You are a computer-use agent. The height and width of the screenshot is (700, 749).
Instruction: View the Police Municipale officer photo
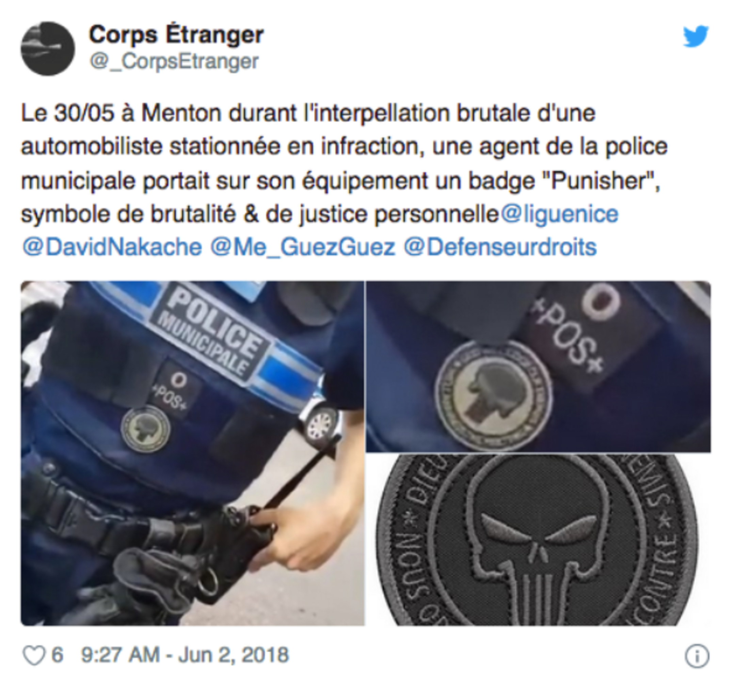coord(192,453)
